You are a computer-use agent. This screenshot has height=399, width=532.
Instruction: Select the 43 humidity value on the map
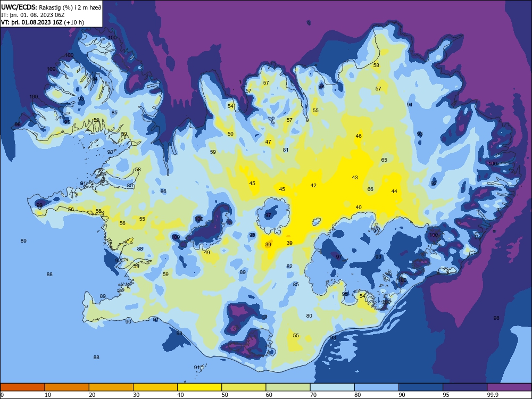355,178
